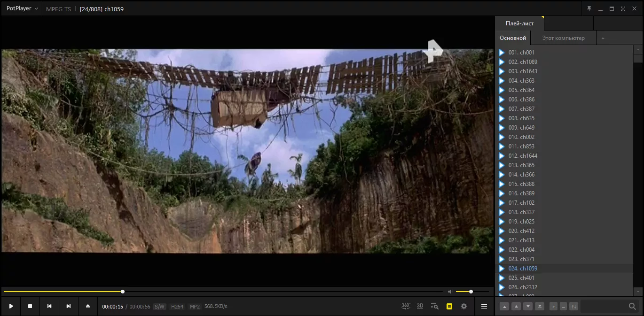Viewport: 644px width, 316px height.
Task: Click the 00:00:15 elapsed time display
Action: coord(112,307)
